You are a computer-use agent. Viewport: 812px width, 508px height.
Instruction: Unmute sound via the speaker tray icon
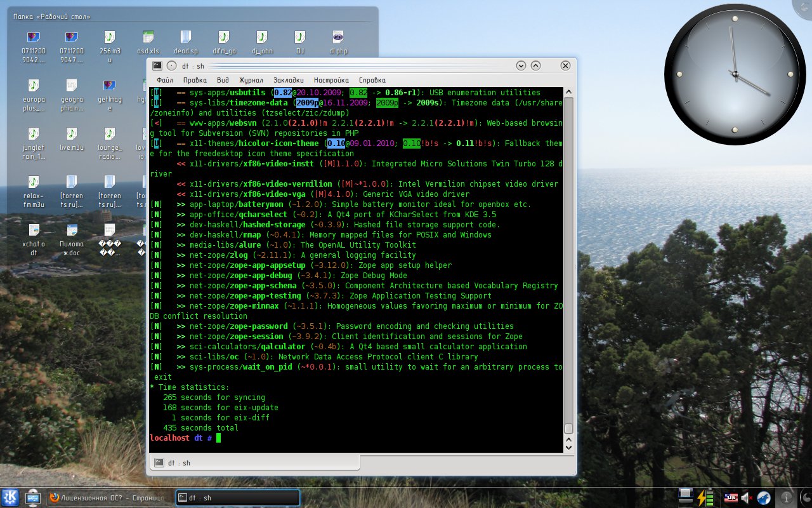coord(747,498)
